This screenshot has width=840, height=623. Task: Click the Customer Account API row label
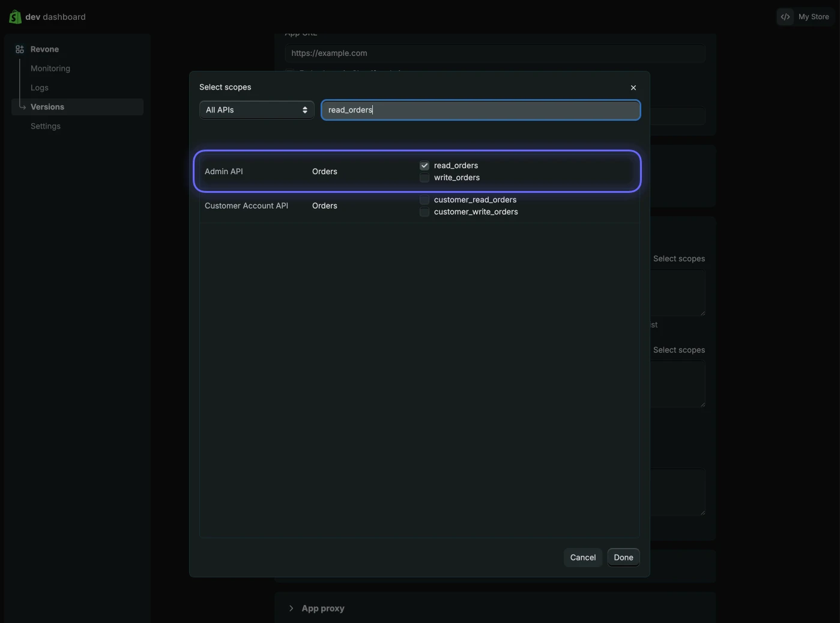[x=246, y=205]
